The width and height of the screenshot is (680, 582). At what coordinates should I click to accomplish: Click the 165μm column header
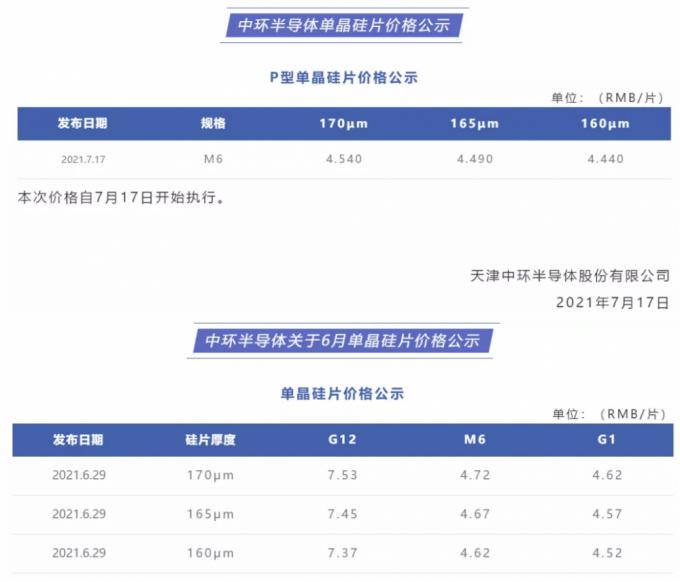pyautogui.click(x=475, y=124)
